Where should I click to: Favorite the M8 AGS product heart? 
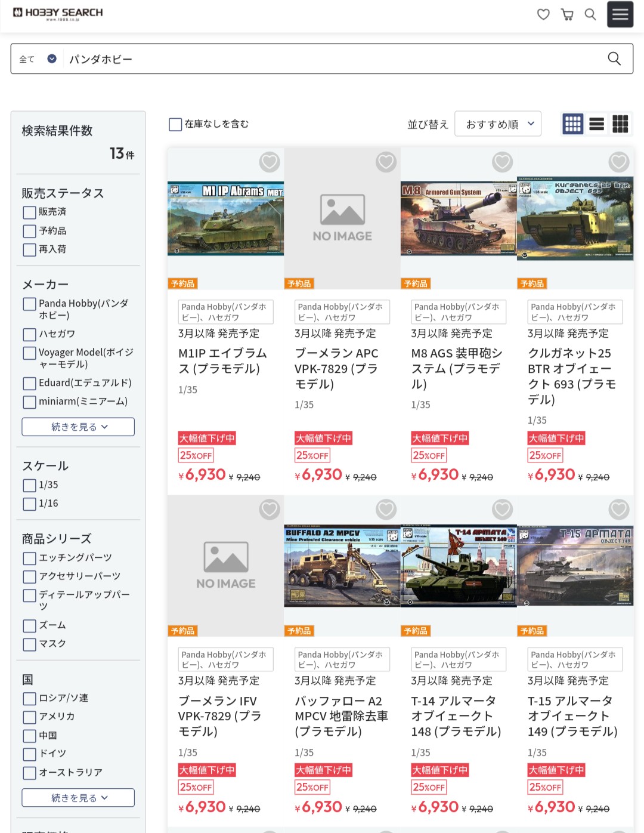coord(502,162)
